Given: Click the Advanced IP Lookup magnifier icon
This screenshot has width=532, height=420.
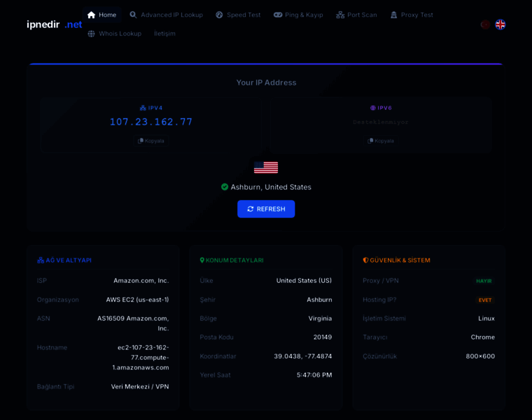Looking at the screenshot, I should pos(133,15).
